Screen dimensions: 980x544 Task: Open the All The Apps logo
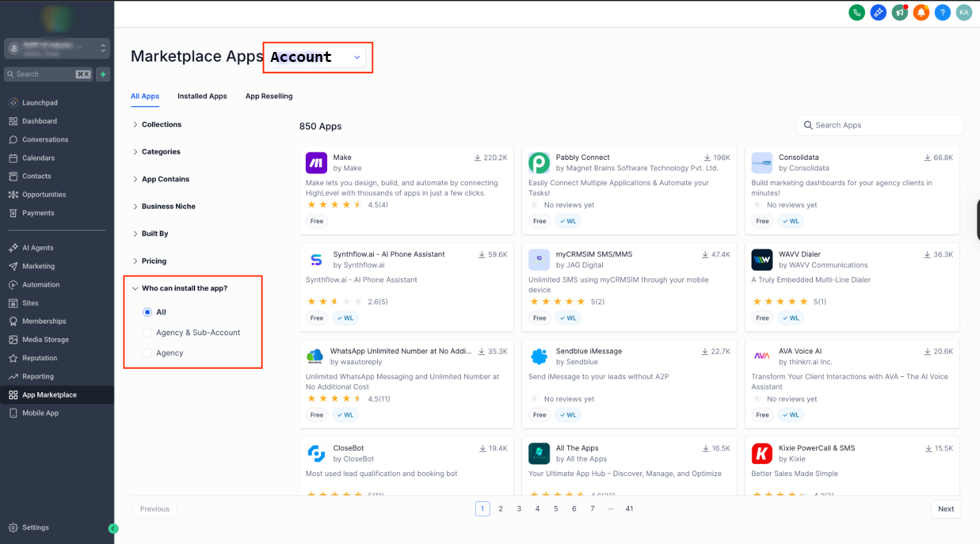539,453
